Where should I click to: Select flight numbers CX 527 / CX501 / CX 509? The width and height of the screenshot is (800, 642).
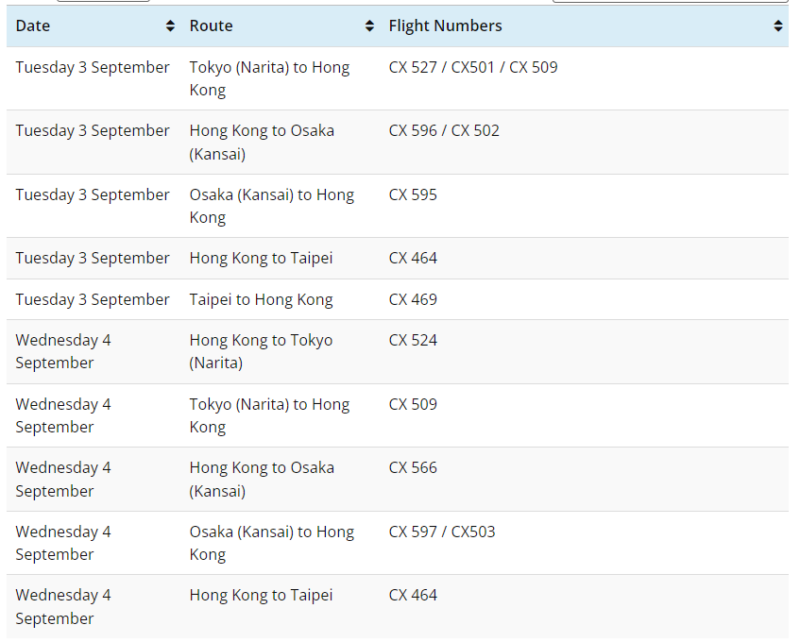point(473,68)
